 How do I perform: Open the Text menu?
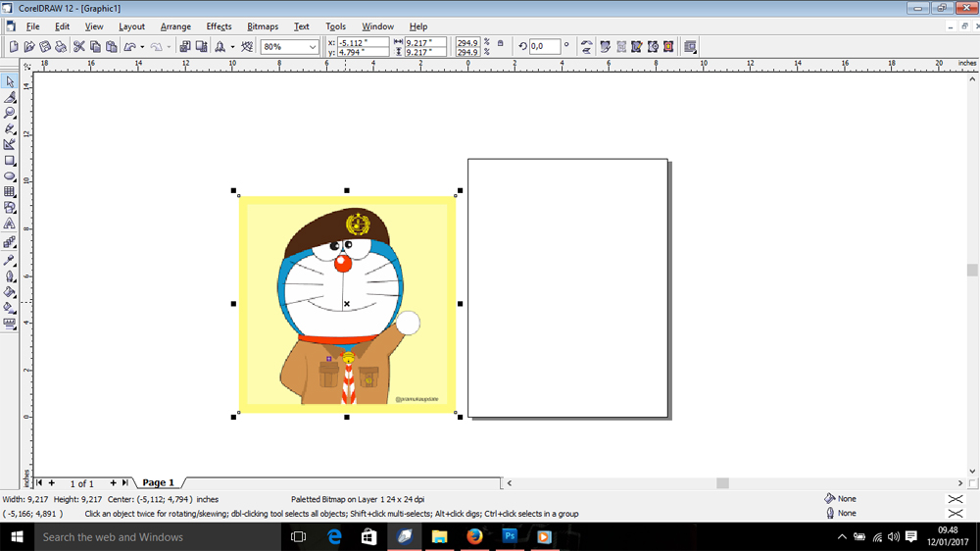301,26
